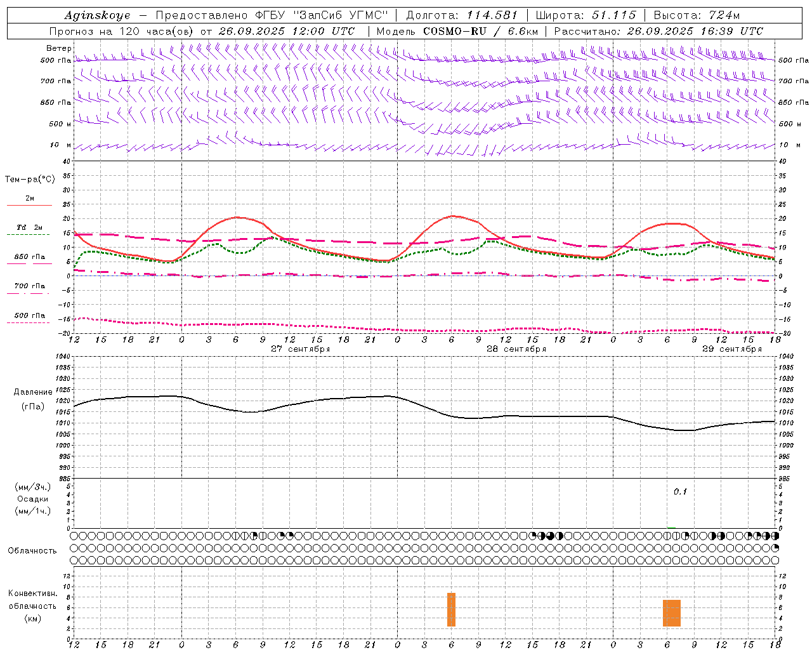Click the 'Облачность' cloudiness label
812x650 pixels.
point(32,551)
